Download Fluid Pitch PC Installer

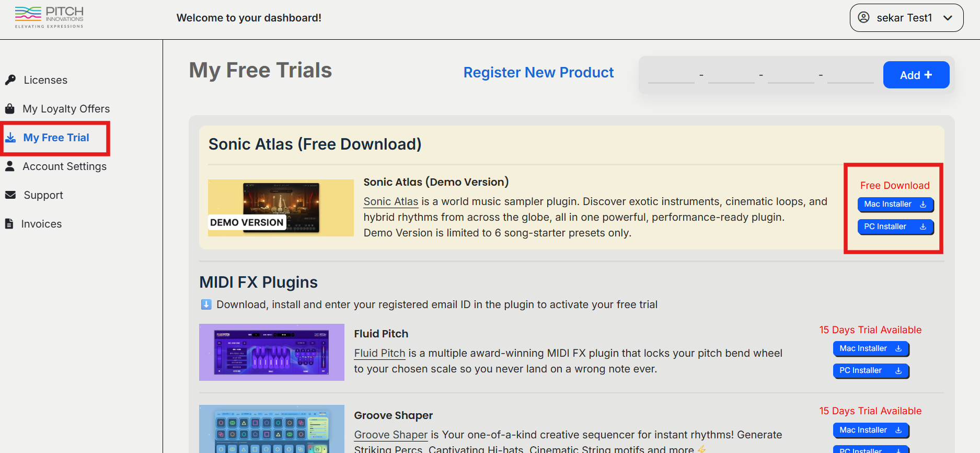(x=870, y=371)
